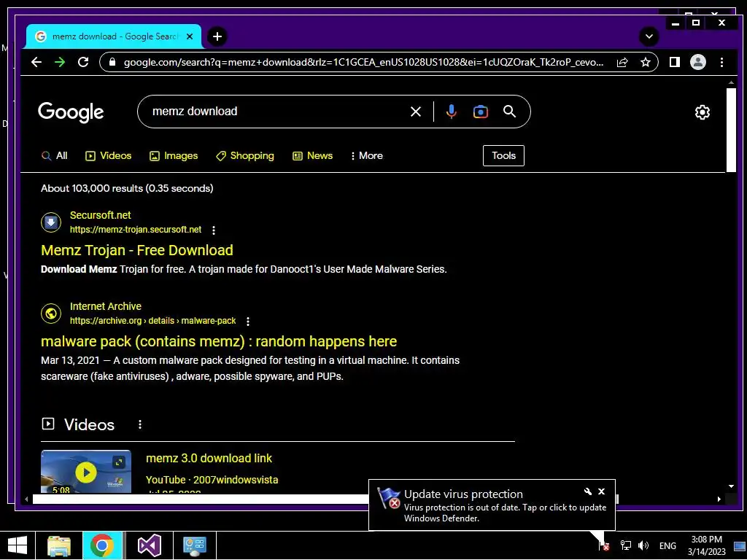The image size is (747, 560).
Task: Open the volume tray icon
Action: click(643, 545)
